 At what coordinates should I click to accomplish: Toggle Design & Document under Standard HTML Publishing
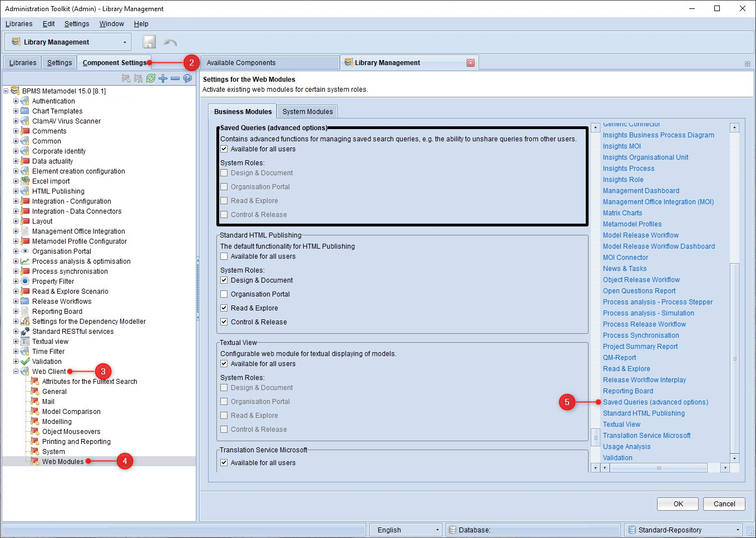tap(224, 280)
